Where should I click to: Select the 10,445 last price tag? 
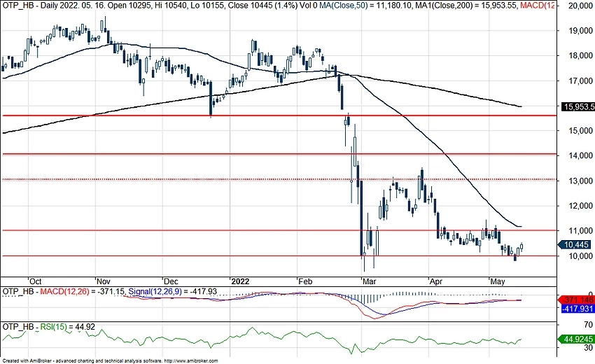coord(575,245)
